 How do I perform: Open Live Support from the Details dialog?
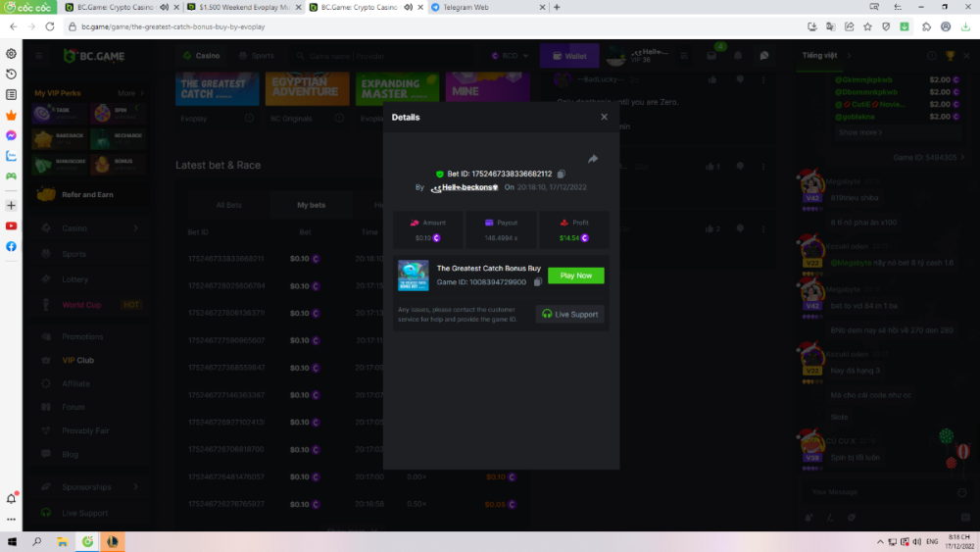pyautogui.click(x=571, y=314)
